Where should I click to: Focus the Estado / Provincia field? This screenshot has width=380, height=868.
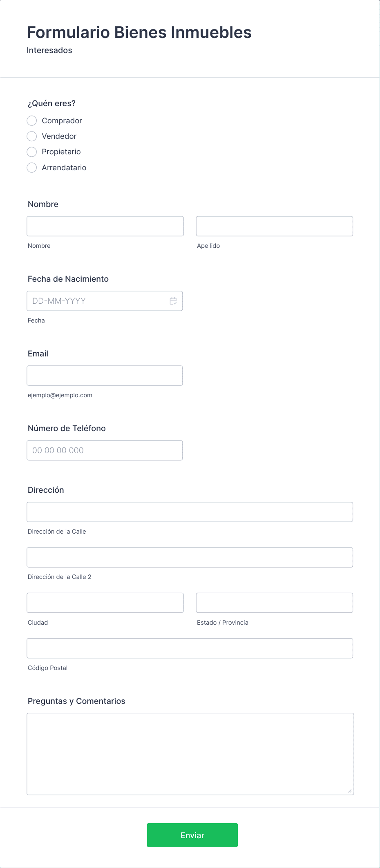[275, 603]
